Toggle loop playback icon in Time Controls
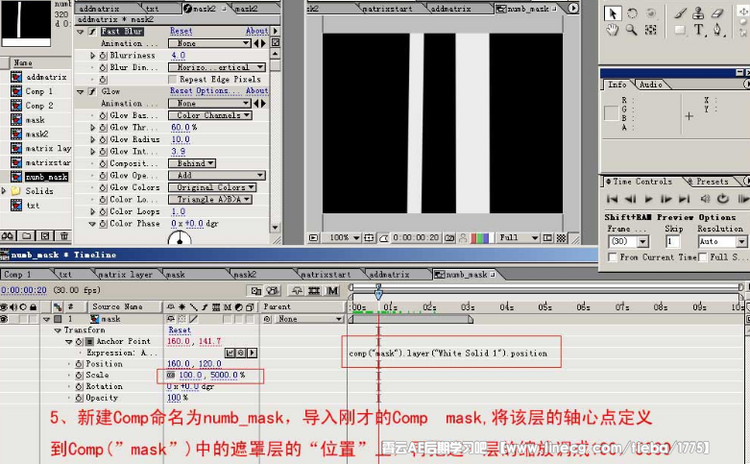 723,199
